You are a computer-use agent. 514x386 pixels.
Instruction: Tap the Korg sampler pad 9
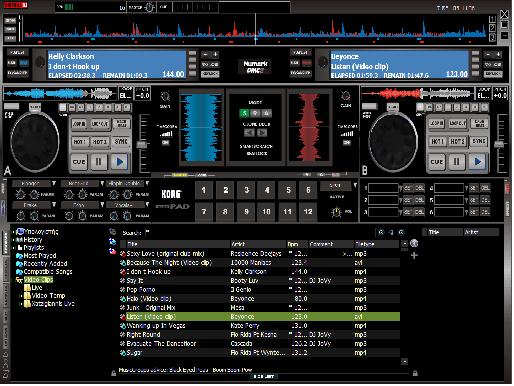(x=246, y=212)
